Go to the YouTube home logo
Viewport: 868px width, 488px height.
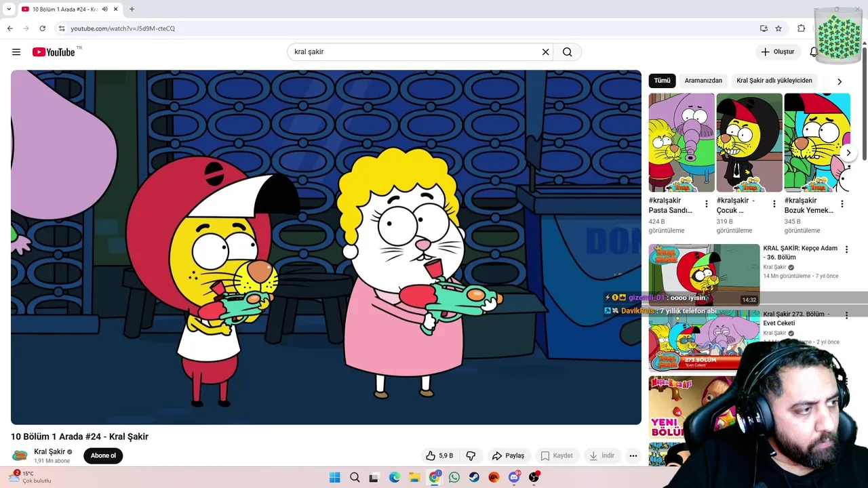point(54,52)
